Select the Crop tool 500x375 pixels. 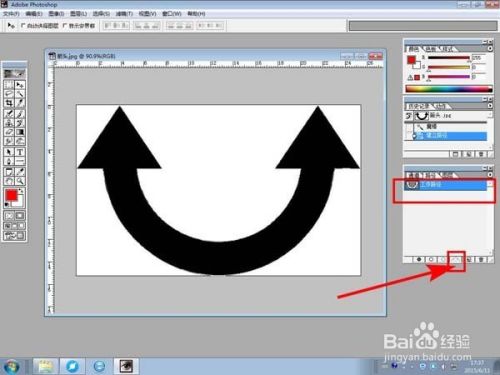9,102
